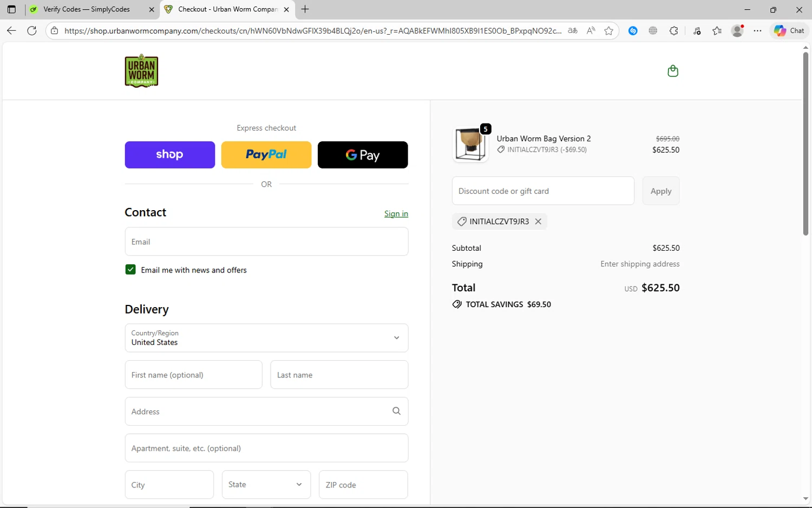Choose PayPal express checkout
Image resolution: width=812 pixels, height=508 pixels.
click(266, 155)
